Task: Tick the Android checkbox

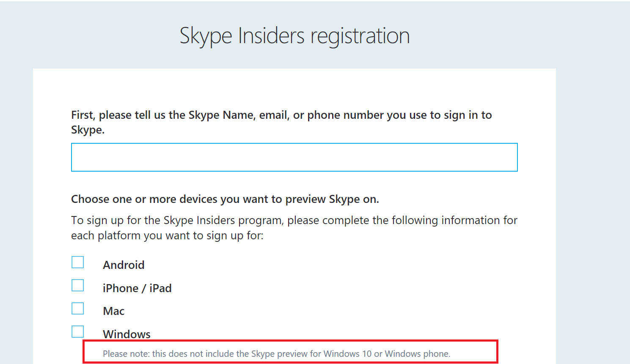Action: tap(78, 262)
